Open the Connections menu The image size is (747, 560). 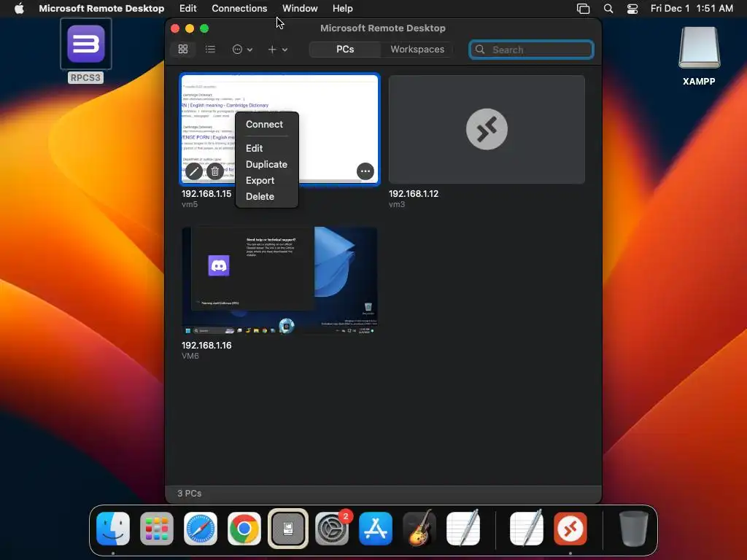pyautogui.click(x=239, y=8)
